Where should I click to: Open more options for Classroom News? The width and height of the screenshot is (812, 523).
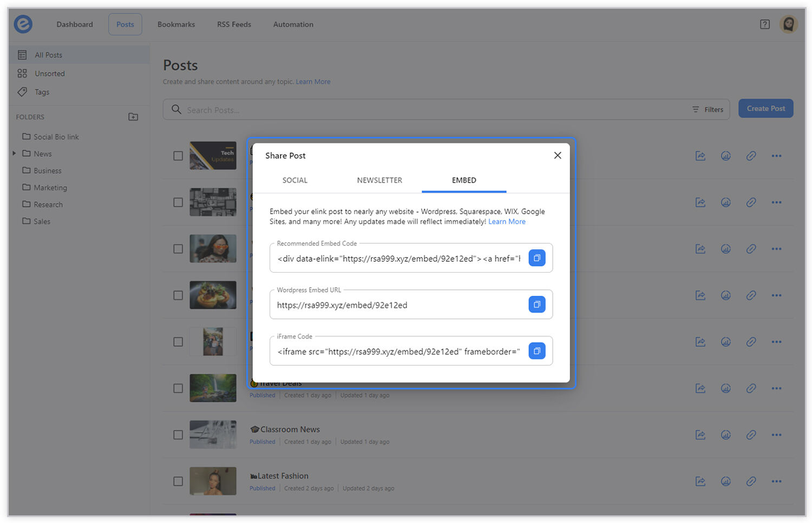pyautogui.click(x=776, y=435)
